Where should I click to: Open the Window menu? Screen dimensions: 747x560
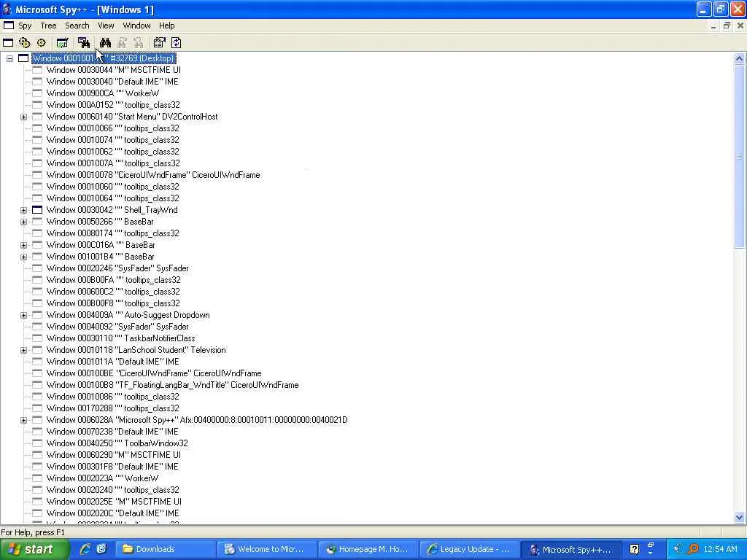(x=136, y=26)
